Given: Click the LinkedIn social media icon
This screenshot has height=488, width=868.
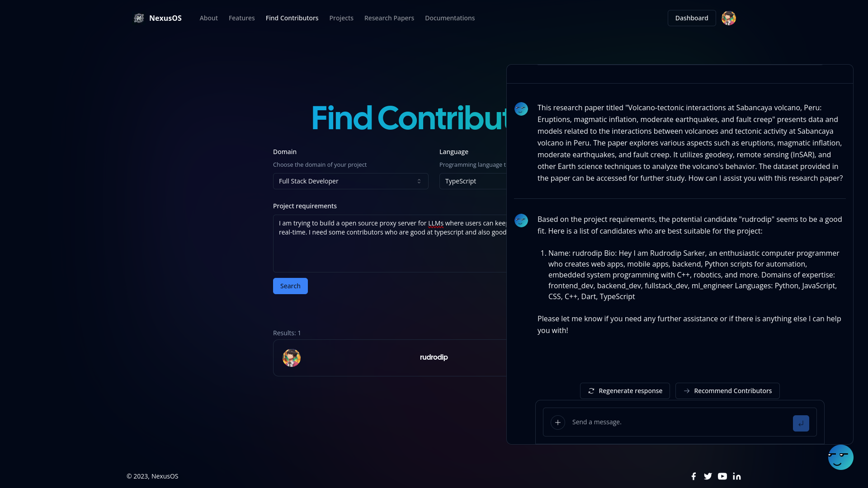Looking at the screenshot, I should tap(737, 475).
